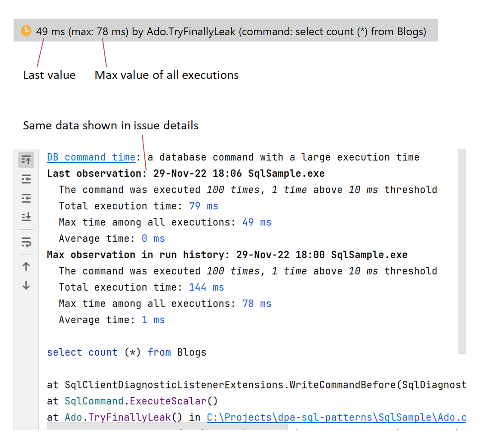
Task: Click the second inward-arrow icon in sidebar
Action: 26,198
